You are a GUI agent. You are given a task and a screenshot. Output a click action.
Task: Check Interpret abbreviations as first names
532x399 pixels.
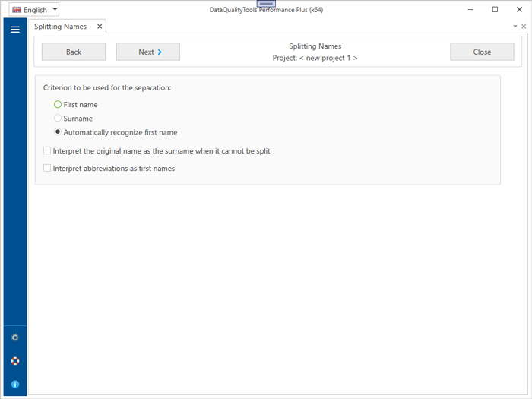47,168
